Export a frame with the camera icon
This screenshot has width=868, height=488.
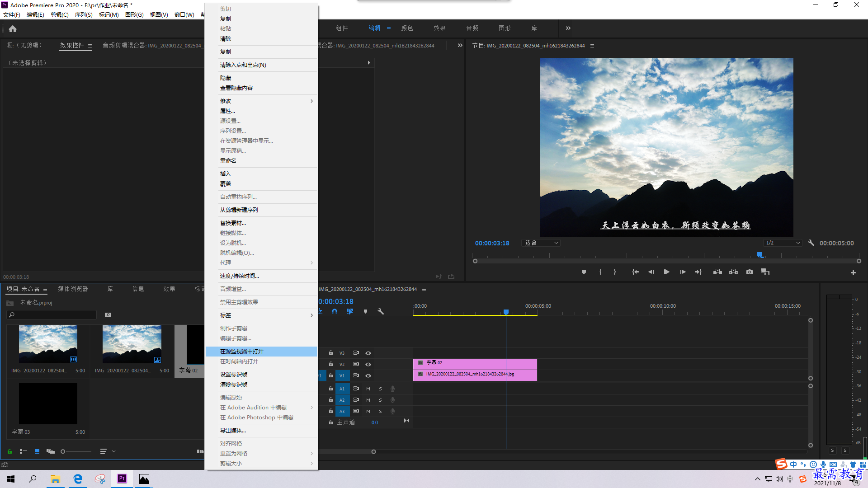(x=750, y=272)
